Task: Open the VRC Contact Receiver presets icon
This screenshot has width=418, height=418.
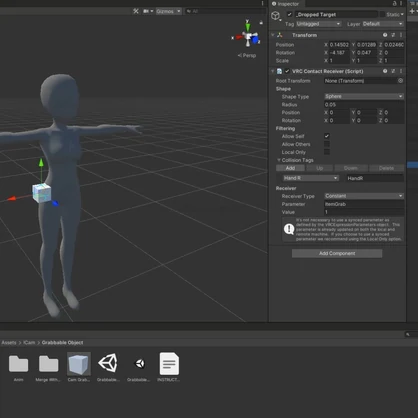Action: 393,71
